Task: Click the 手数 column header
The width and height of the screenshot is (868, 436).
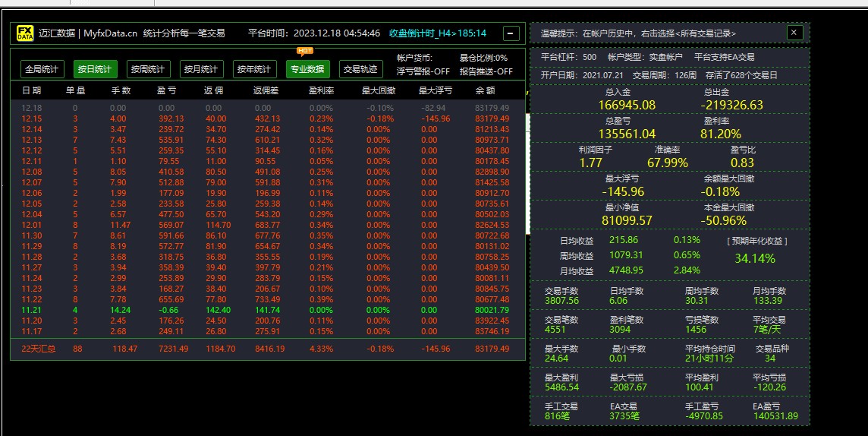Action: [x=121, y=90]
